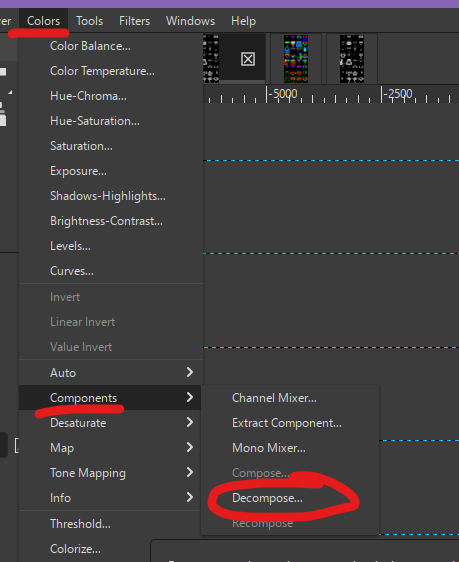Viewport: 459px width, 562px height.
Task: Open the Filters menu
Action: (134, 21)
